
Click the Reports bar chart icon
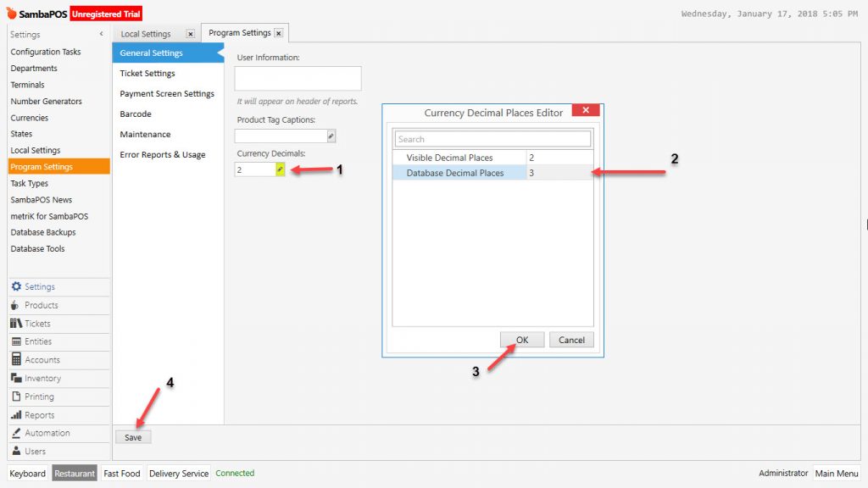pyautogui.click(x=16, y=414)
